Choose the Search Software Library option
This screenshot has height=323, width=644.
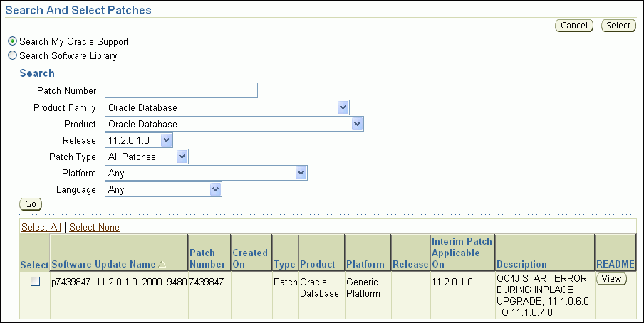(13, 55)
